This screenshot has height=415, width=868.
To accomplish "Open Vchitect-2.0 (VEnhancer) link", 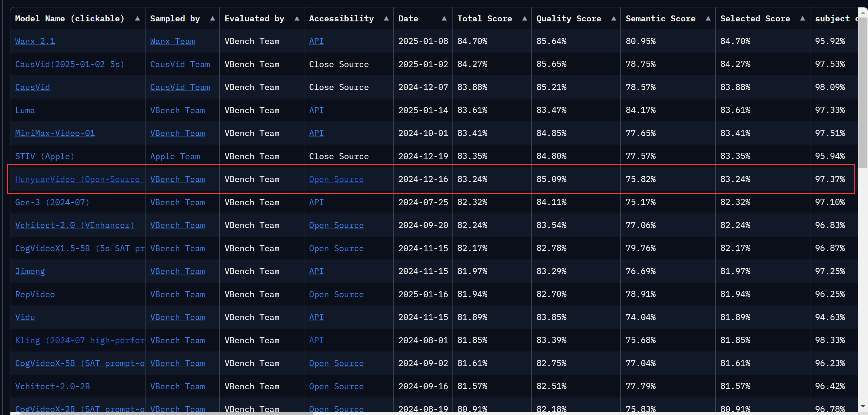I will point(75,225).
